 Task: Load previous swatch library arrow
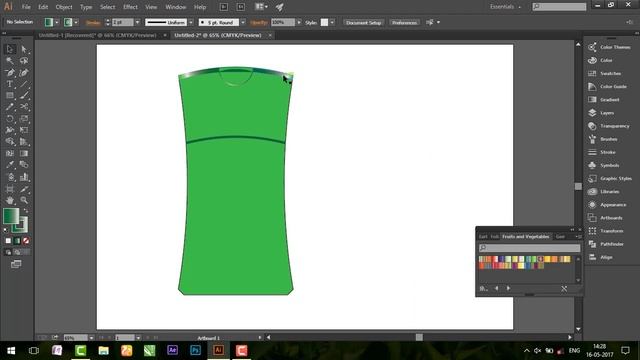pyautogui.click(x=496, y=288)
